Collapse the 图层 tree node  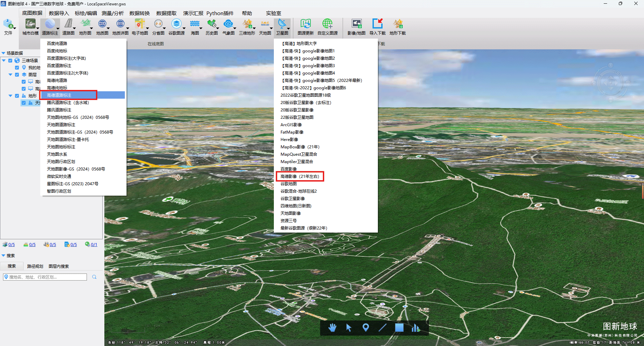tap(10, 75)
